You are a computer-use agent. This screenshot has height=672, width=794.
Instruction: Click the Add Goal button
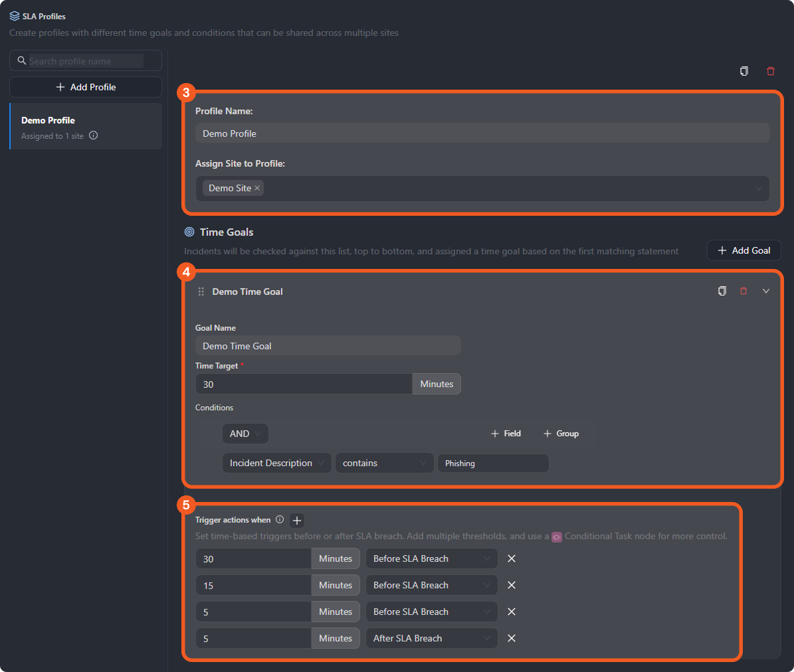pyautogui.click(x=744, y=250)
